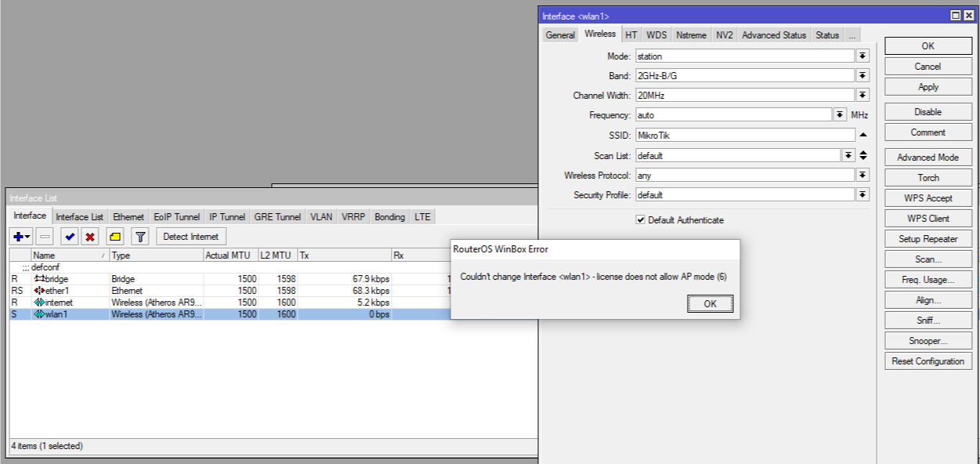Click the Apply button

[x=928, y=87]
